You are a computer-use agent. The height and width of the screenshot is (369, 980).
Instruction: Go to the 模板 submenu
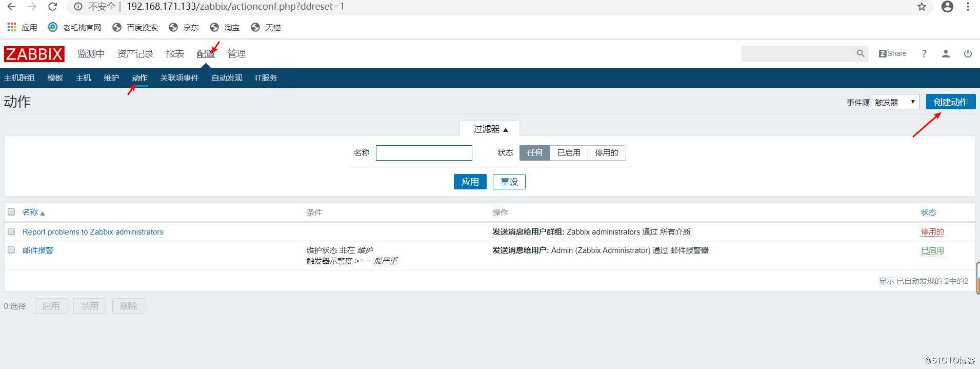coord(55,78)
